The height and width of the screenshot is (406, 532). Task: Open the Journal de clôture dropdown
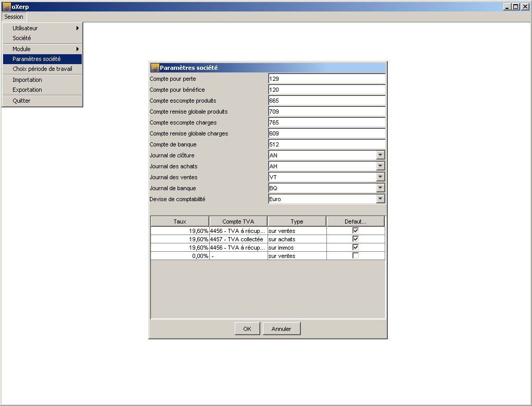pos(381,155)
